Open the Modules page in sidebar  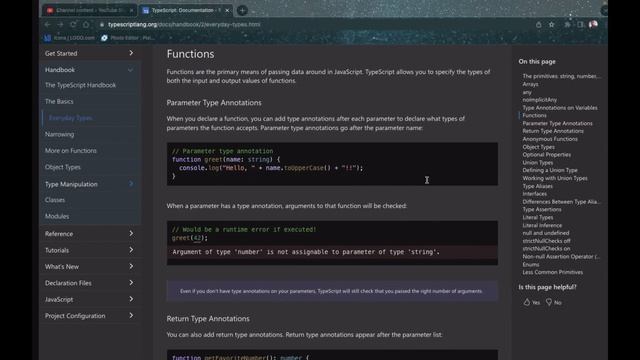pyautogui.click(x=57, y=216)
